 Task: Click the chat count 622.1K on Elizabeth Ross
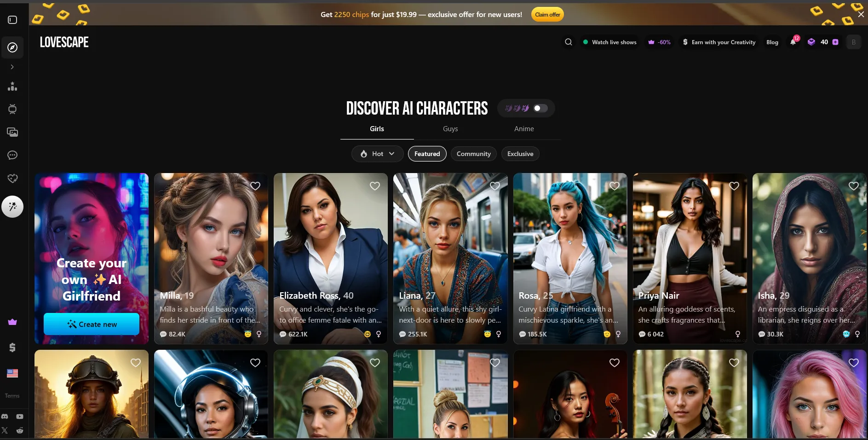point(293,334)
